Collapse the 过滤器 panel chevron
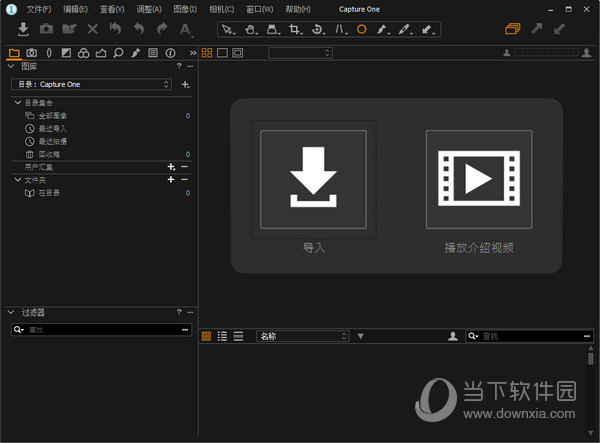This screenshot has width=600, height=443. (x=11, y=312)
